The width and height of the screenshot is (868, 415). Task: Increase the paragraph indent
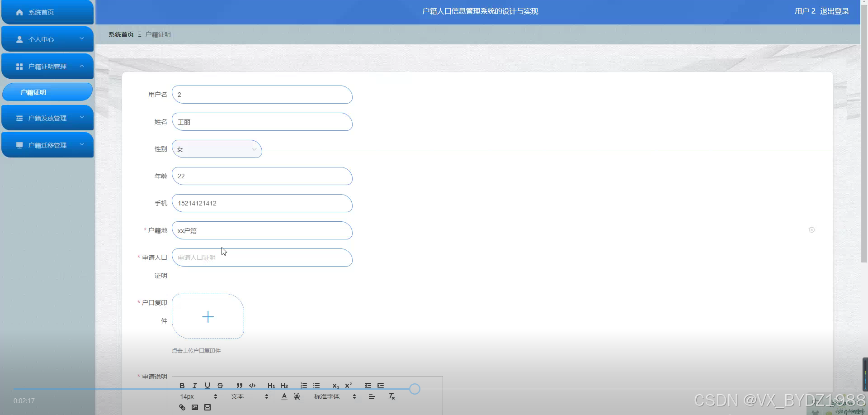pos(381,386)
